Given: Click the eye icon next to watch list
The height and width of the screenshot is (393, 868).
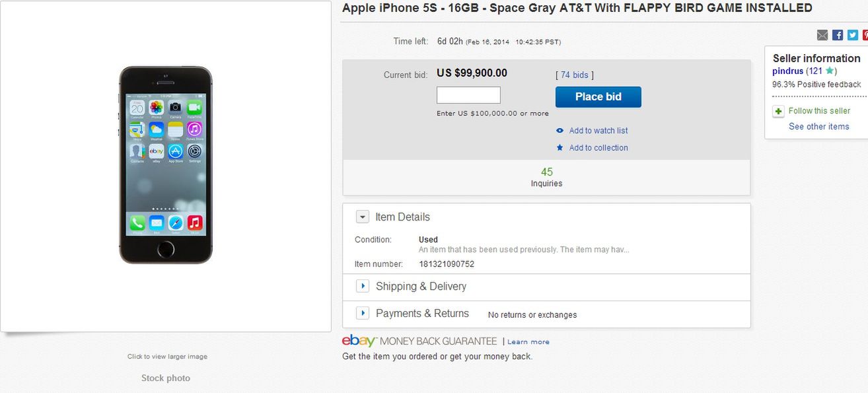Looking at the screenshot, I should click(560, 130).
